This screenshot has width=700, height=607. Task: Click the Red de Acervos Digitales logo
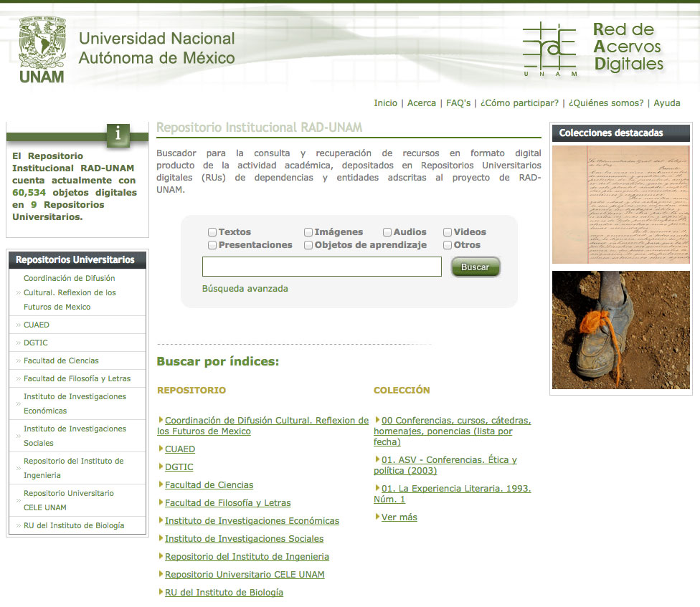593,49
